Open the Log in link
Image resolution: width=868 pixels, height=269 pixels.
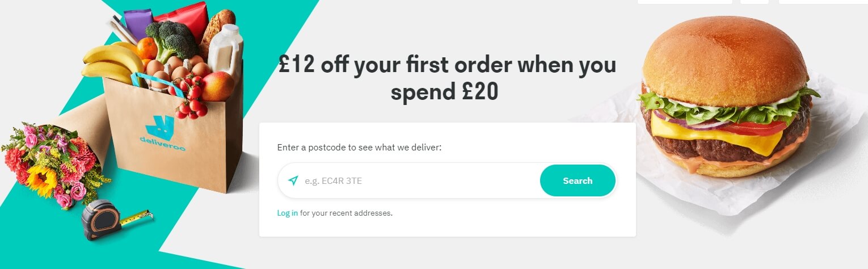coord(287,213)
